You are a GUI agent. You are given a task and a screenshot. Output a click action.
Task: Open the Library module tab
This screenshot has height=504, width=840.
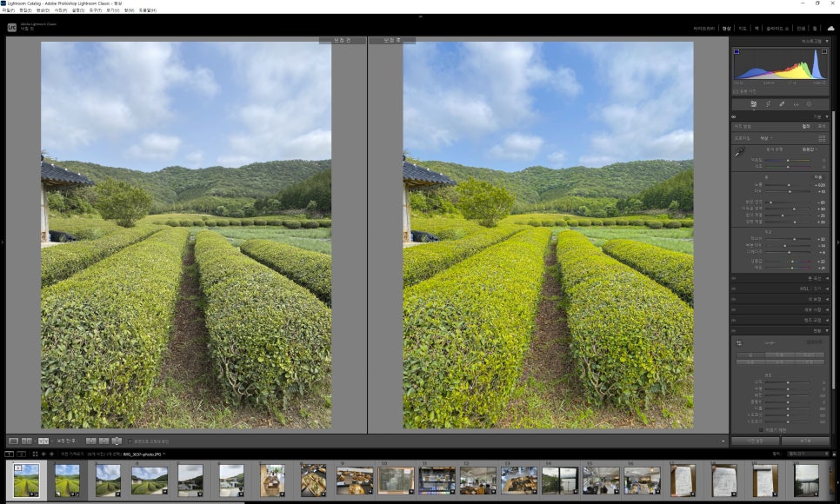(703, 28)
